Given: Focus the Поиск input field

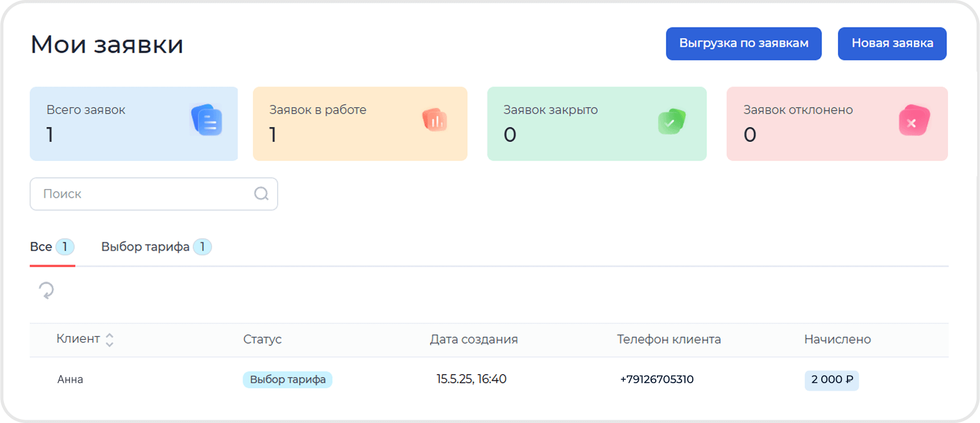Looking at the screenshot, I should point(154,194).
